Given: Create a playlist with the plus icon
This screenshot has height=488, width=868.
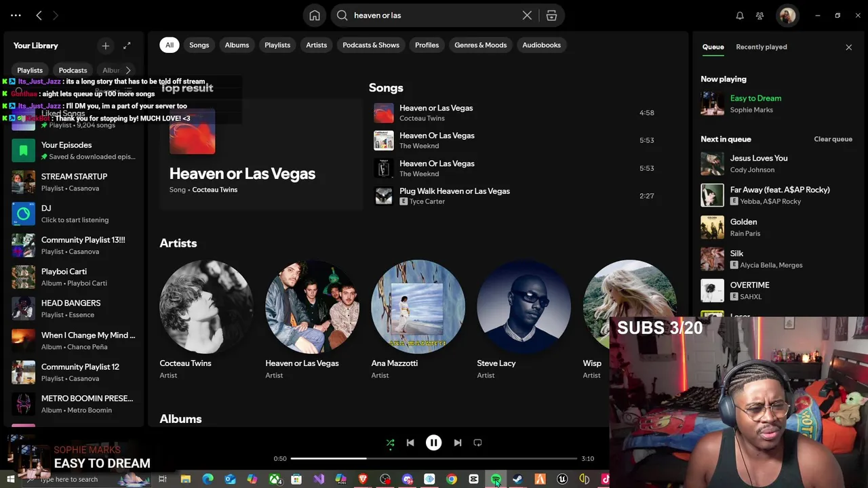Looking at the screenshot, I should tap(105, 45).
